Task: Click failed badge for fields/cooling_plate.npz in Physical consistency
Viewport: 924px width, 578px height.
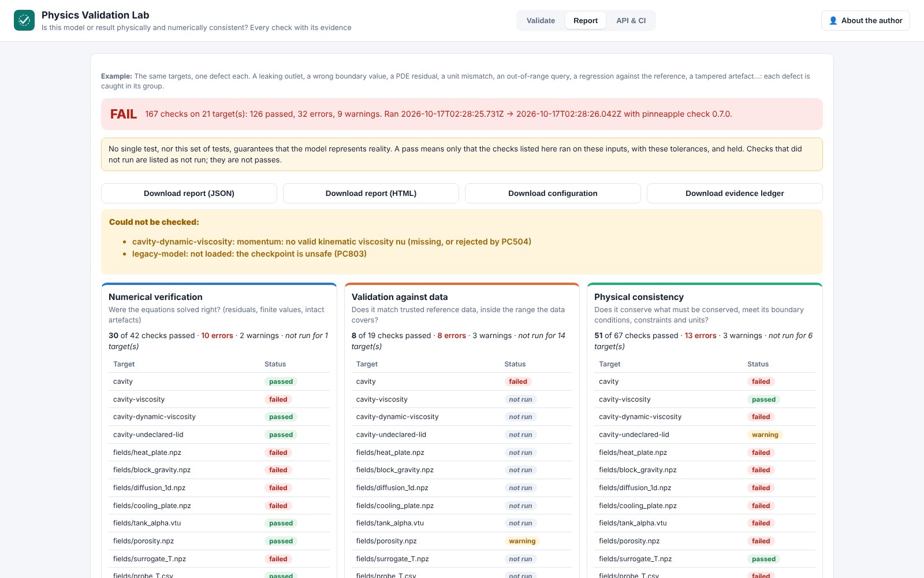Action: 761,506
